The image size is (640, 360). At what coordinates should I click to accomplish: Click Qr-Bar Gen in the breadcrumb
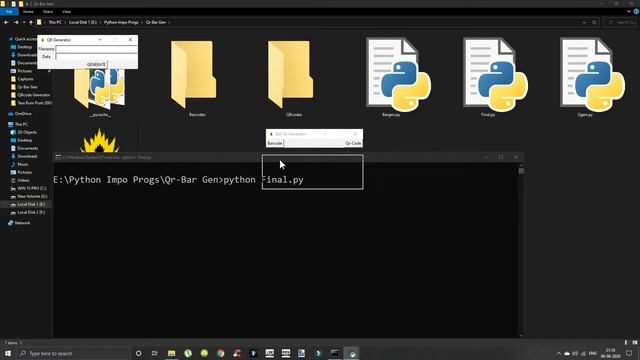click(156, 22)
